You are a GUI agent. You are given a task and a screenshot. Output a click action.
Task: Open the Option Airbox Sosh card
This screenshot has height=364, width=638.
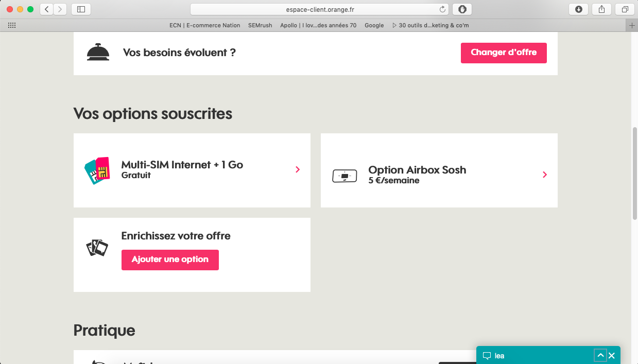coord(439,170)
